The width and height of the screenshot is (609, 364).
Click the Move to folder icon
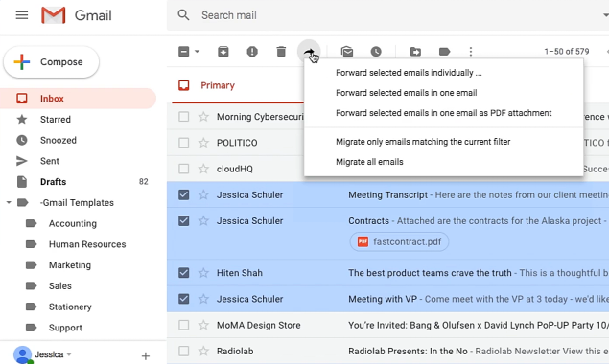pos(415,51)
